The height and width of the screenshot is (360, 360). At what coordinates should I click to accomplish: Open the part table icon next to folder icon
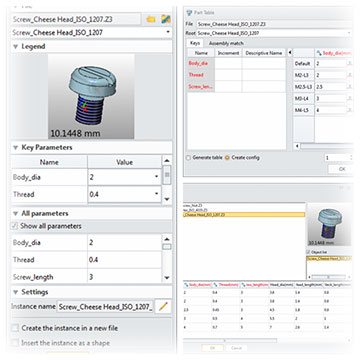point(166,19)
